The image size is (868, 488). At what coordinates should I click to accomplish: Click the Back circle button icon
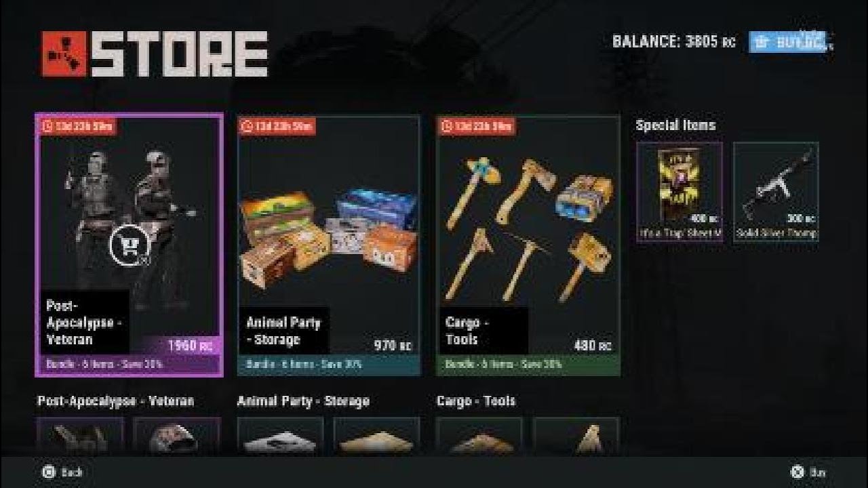[48, 472]
